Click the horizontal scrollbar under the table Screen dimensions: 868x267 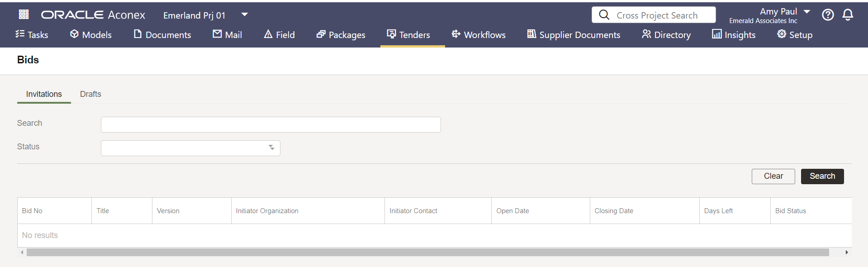(x=427, y=253)
